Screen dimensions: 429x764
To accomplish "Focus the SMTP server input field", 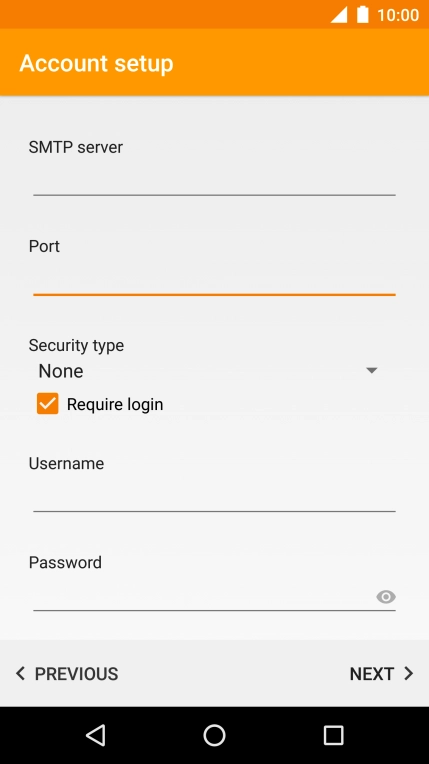I will tap(214, 180).
